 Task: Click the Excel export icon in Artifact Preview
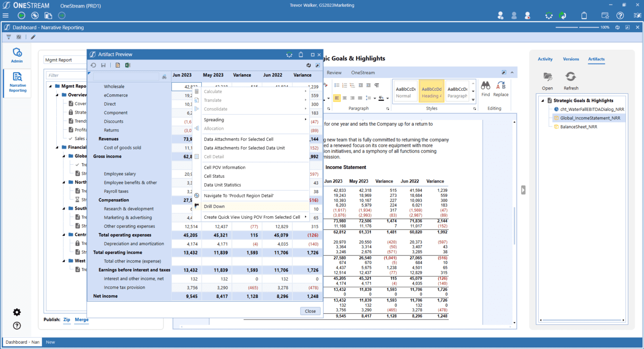[127, 65]
